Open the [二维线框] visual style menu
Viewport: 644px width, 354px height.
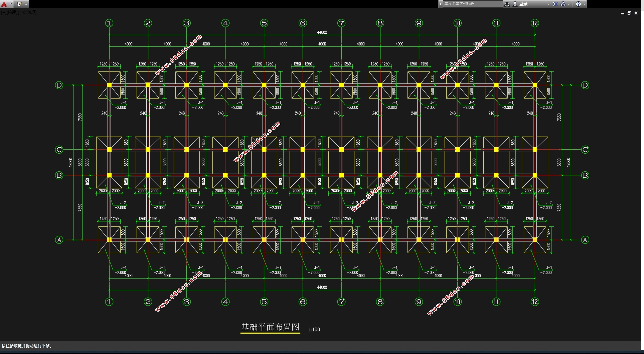click(x=27, y=12)
